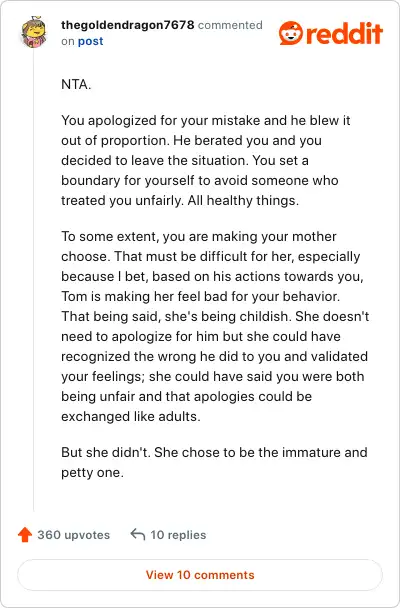Select the "360 upvotes" count label
The height and width of the screenshot is (608, 400).
pyautogui.click(x=74, y=535)
